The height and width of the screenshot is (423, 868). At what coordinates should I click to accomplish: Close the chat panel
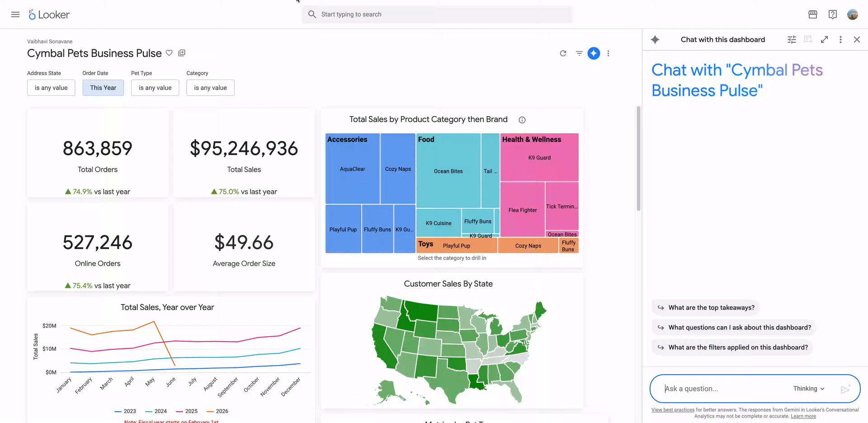[x=857, y=40]
